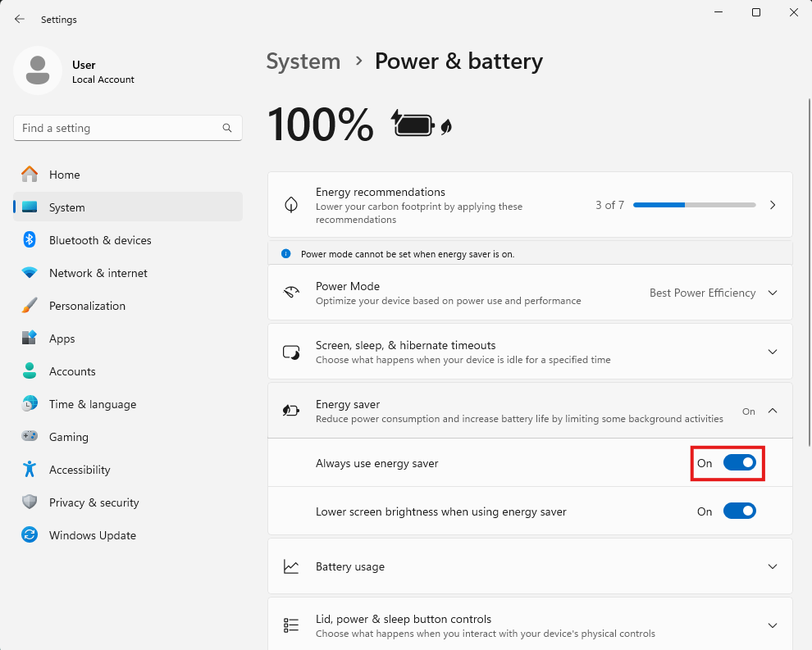Viewport: 812px width, 650px height.
Task: Open the Power Mode dropdown
Action: click(x=772, y=293)
